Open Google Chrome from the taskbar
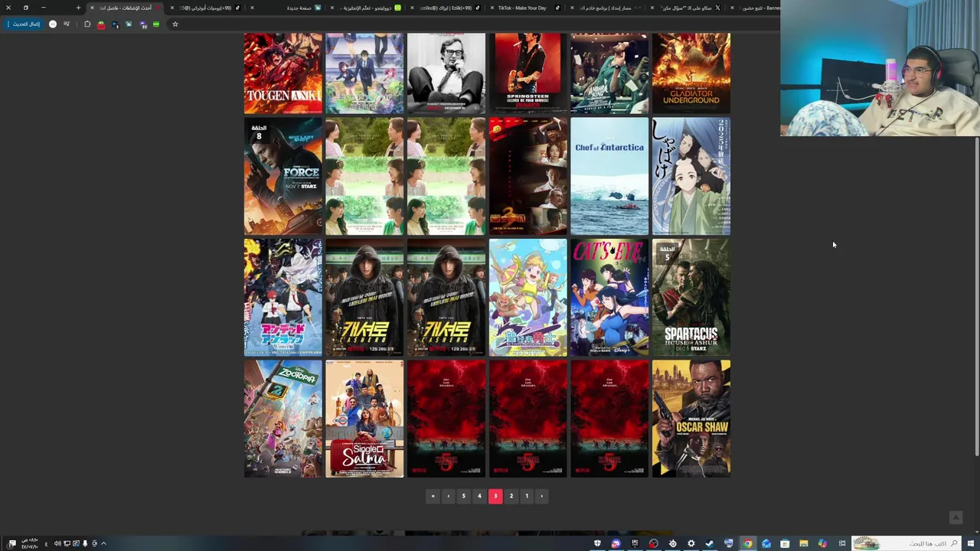 pyautogui.click(x=747, y=543)
